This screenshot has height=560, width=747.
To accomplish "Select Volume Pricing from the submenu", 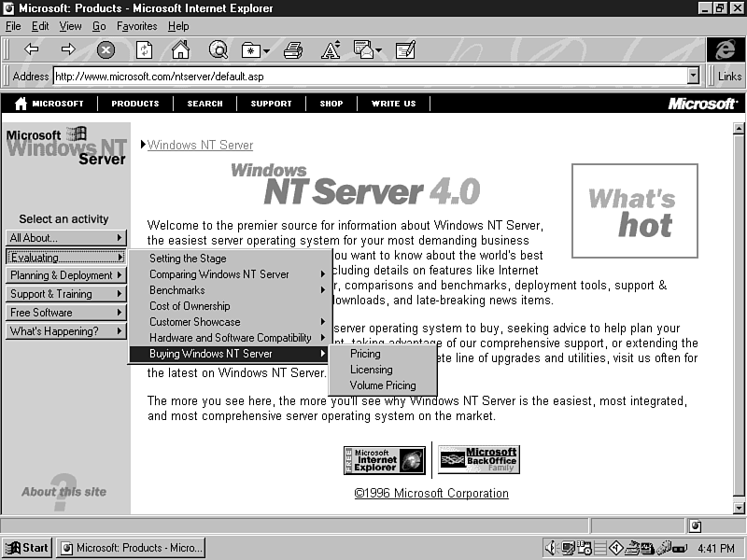I will [383, 385].
